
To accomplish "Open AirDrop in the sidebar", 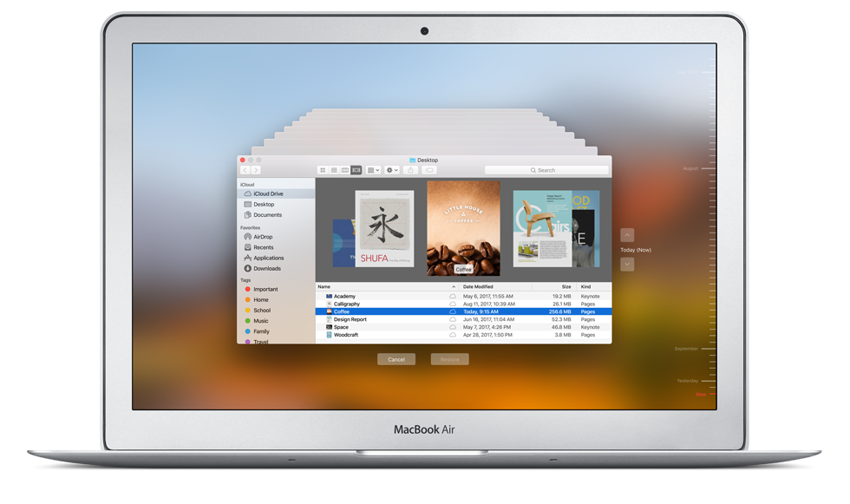I will click(262, 237).
